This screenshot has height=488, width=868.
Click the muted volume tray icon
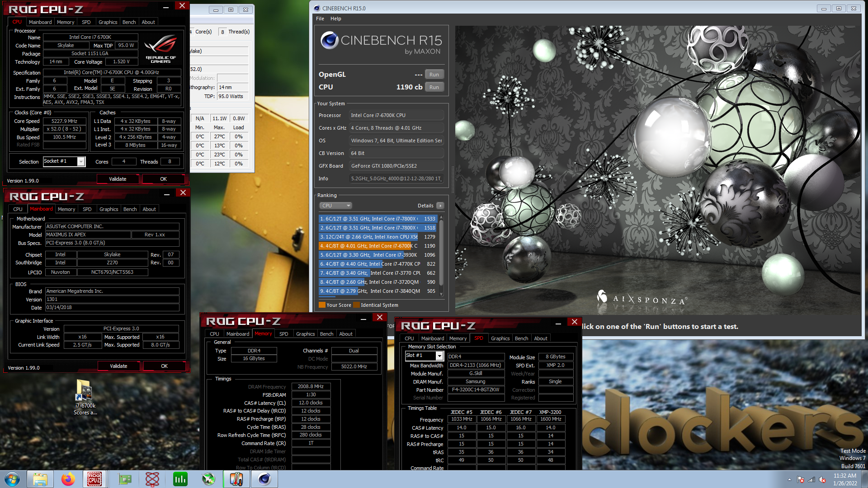point(822,479)
